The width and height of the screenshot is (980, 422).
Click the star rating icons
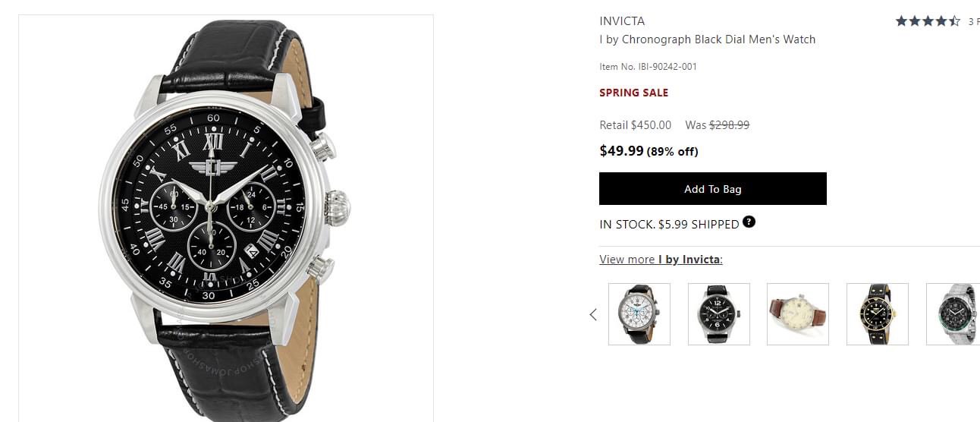point(927,21)
